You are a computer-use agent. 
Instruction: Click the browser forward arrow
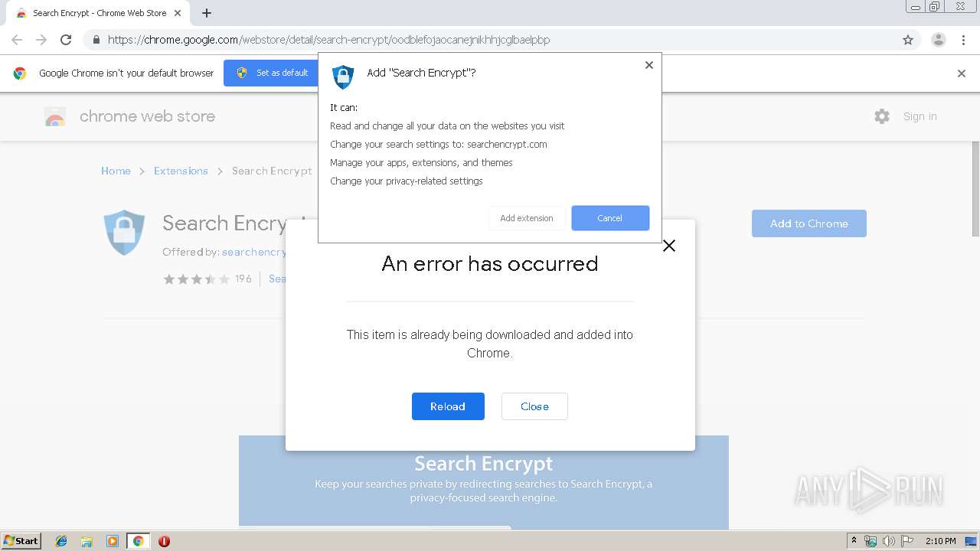(x=41, y=40)
